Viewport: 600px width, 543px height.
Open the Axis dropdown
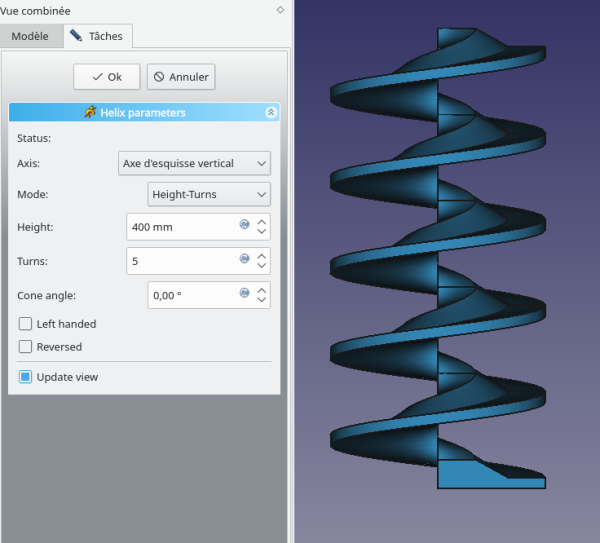click(194, 163)
